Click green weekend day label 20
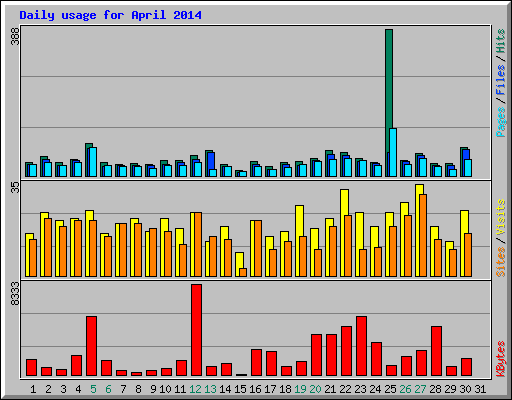 click(x=315, y=389)
